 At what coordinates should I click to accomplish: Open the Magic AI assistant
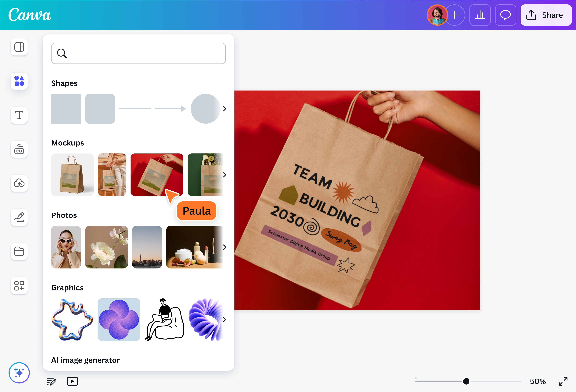point(19,373)
